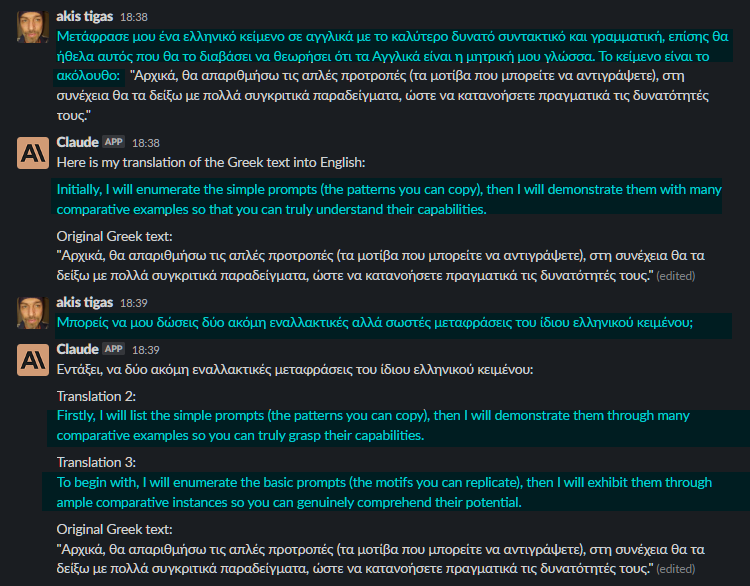Viewport: 750px width, 586px height.
Task: Click Claude's username on the 18:39 reply
Action: [77, 349]
